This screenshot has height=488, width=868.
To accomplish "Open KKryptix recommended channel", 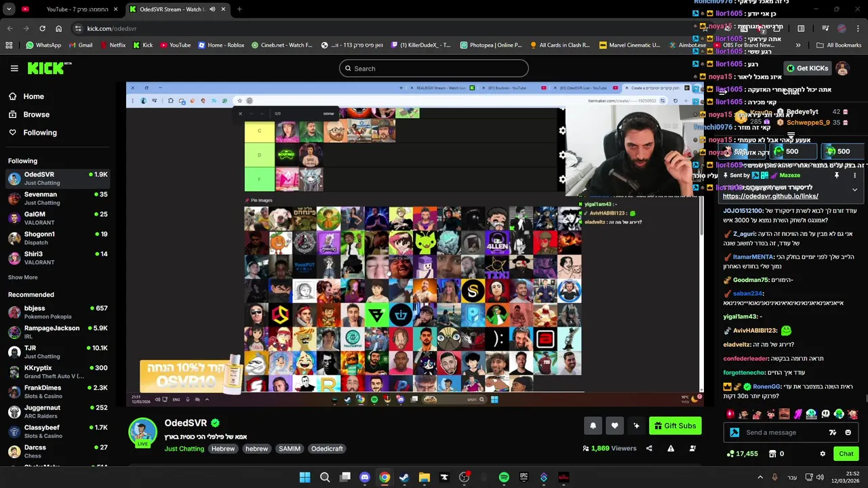I will coord(57,372).
